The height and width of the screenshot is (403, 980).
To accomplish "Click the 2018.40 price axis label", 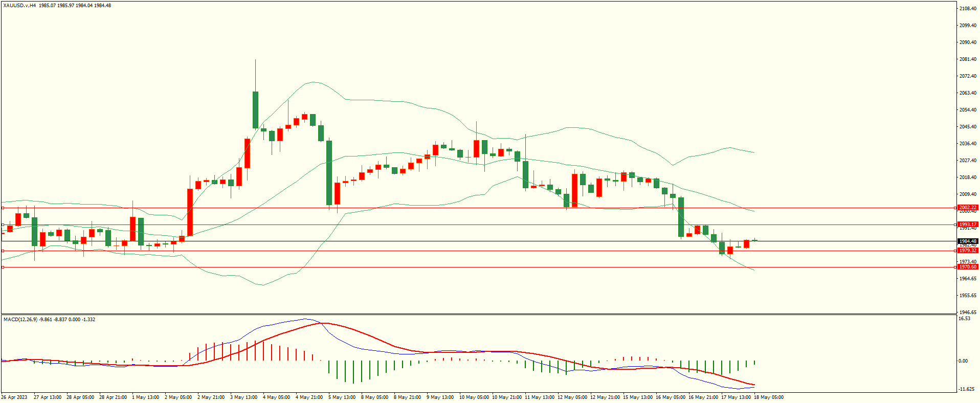I will click(x=968, y=177).
